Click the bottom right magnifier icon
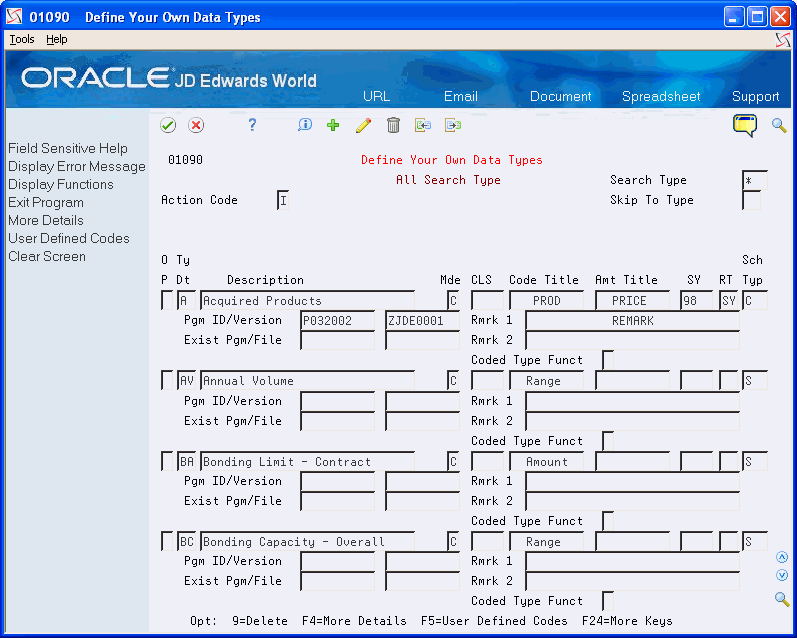This screenshot has height=638, width=797. pos(782,599)
